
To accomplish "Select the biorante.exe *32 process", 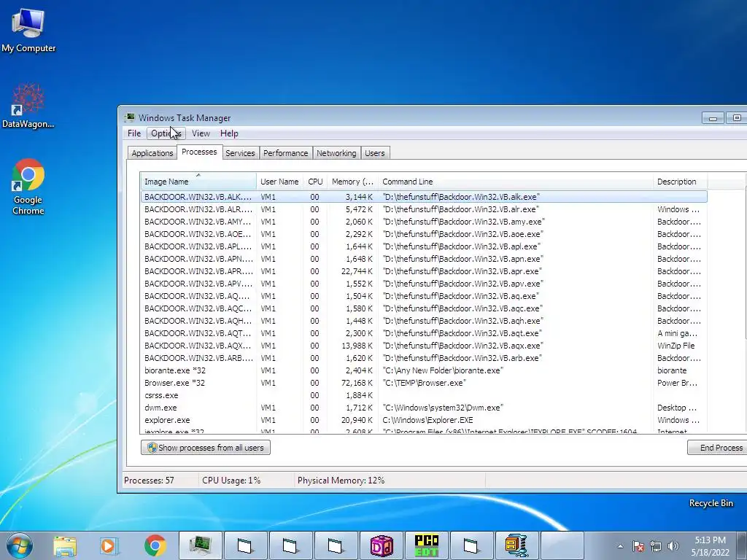I will point(424,370).
